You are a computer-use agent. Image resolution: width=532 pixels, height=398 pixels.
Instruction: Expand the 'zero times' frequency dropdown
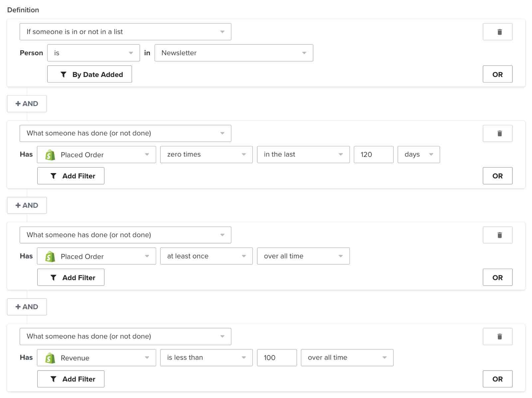point(206,154)
